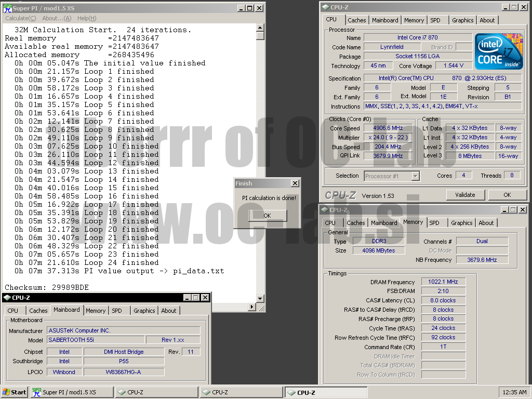Click the Core Voltage value 1.544 V
The height and width of the screenshot is (399, 532).
453,65
